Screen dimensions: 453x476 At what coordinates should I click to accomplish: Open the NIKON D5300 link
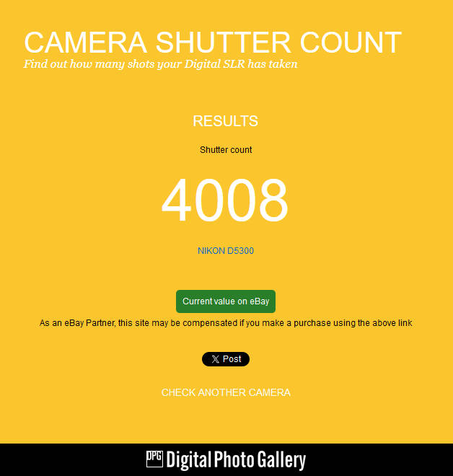click(x=226, y=251)
